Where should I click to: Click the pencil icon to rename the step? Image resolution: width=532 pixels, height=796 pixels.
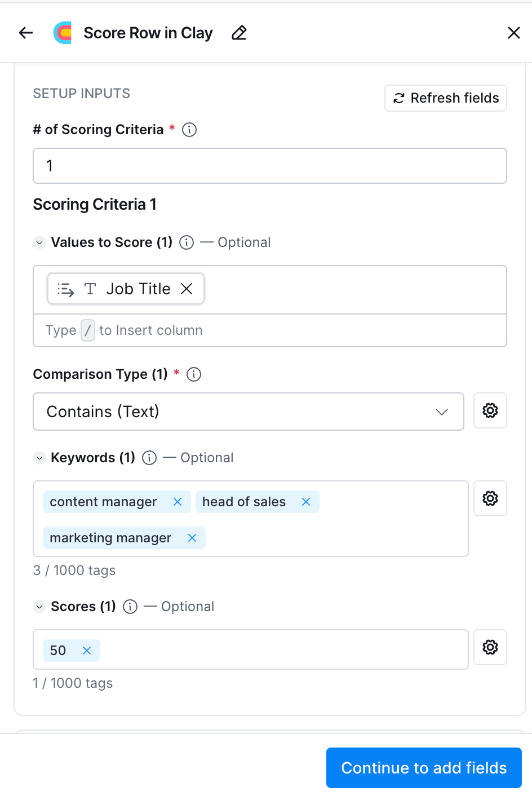(239, 33)
